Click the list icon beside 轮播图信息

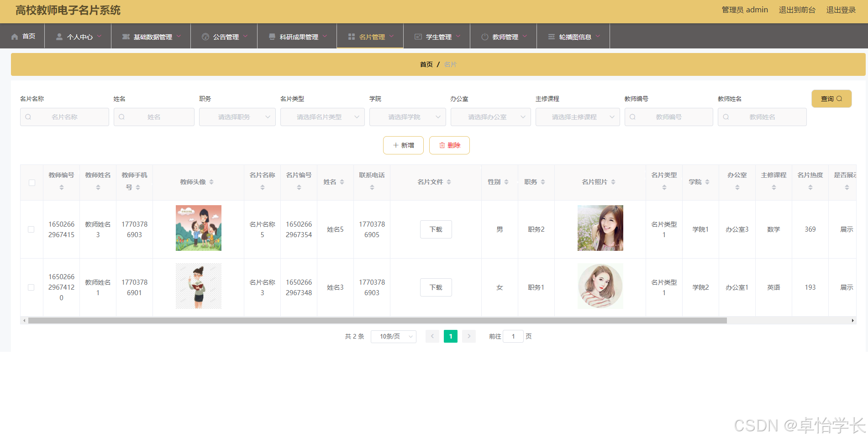pos(552,37)
